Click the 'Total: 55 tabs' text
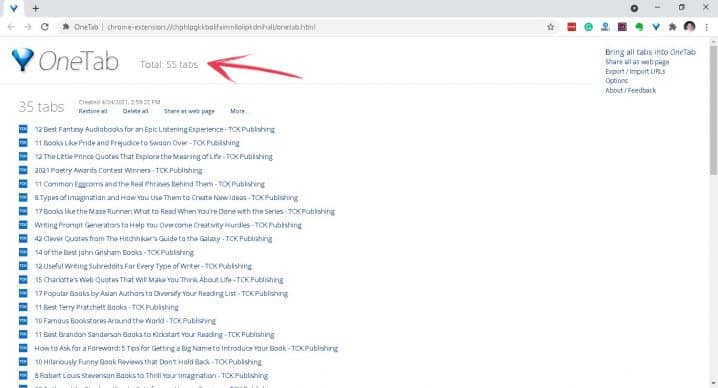718x388 pixels. click(169, 65)
